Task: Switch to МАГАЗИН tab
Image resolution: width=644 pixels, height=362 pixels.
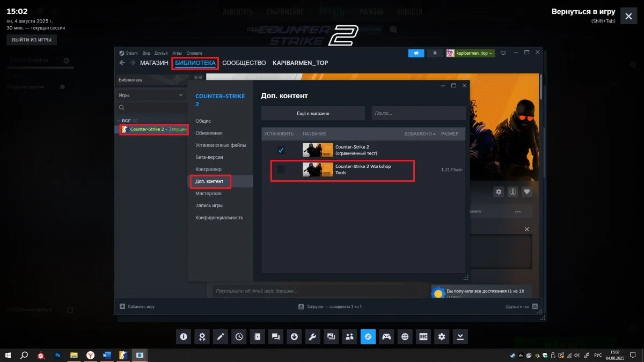Action: pos(154,63)
